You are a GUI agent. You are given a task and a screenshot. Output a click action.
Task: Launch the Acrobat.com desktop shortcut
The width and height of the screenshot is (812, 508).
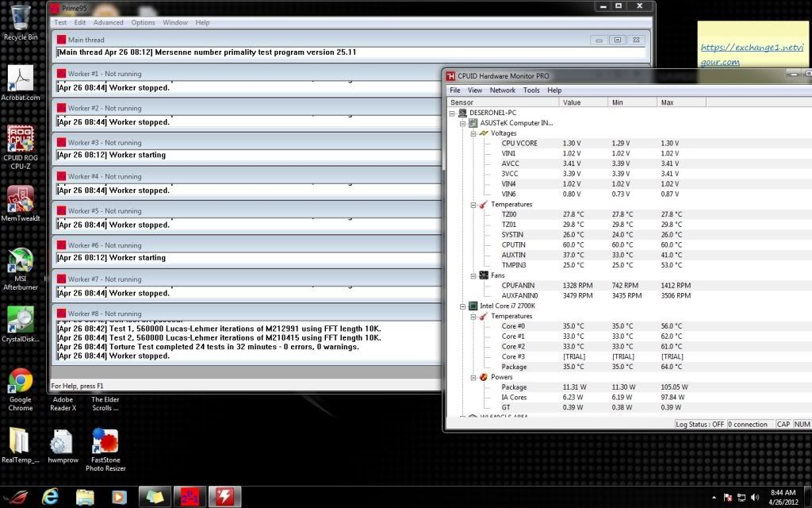(21, 83)
